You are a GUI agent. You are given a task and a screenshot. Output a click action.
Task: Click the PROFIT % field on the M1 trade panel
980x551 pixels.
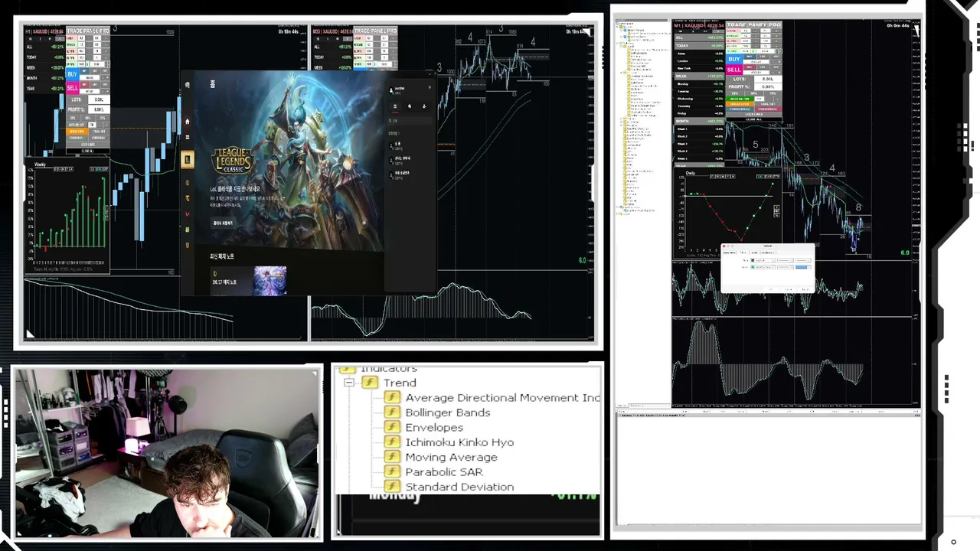[x=768, y=86]
